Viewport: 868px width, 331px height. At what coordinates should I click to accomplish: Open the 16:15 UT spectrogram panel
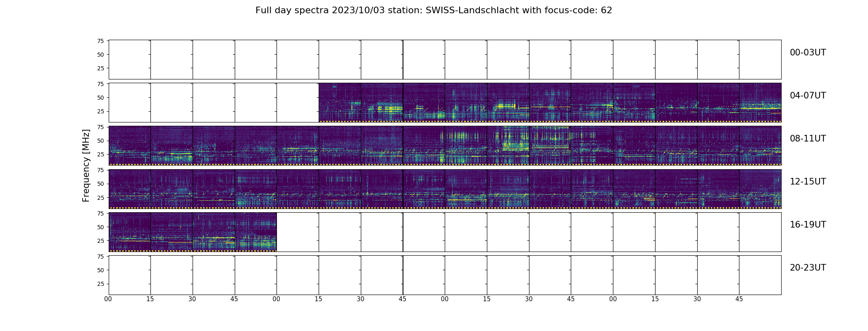click(x=172, y=232)
